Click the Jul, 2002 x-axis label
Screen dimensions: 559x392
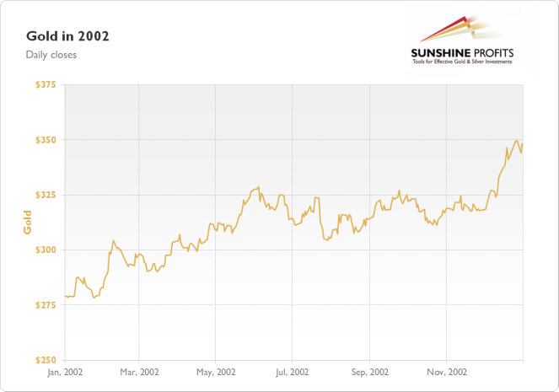tap(292, 373)
